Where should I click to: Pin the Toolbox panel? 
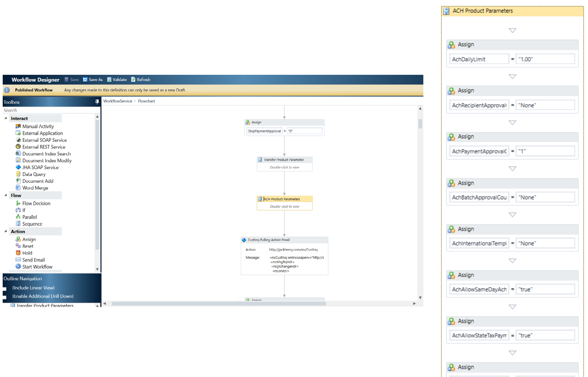click(x=97, y=102)
